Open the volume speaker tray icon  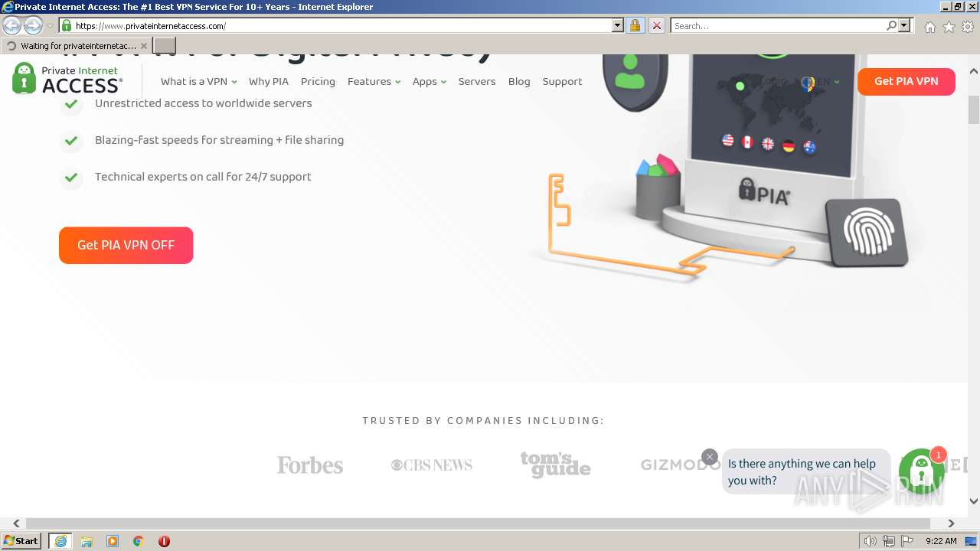870,541
